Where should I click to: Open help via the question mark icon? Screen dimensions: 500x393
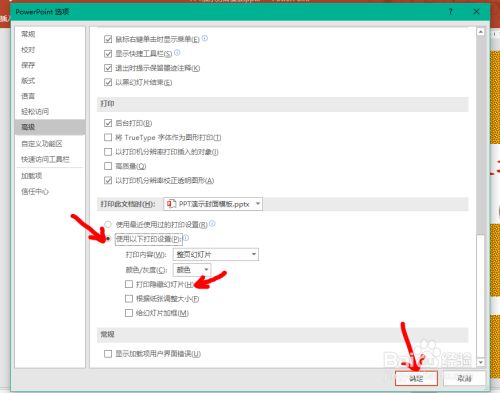[450, 12]
